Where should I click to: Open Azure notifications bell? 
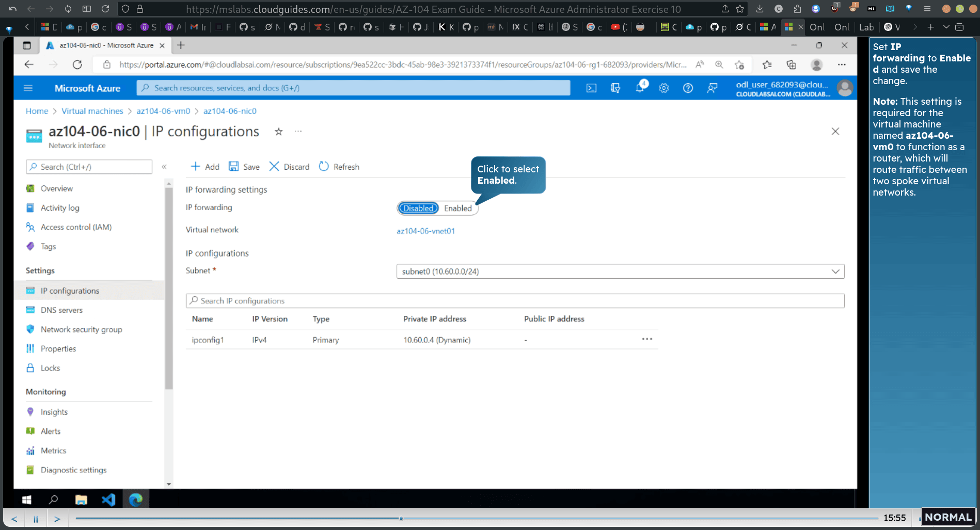click(x=640, y=88)
